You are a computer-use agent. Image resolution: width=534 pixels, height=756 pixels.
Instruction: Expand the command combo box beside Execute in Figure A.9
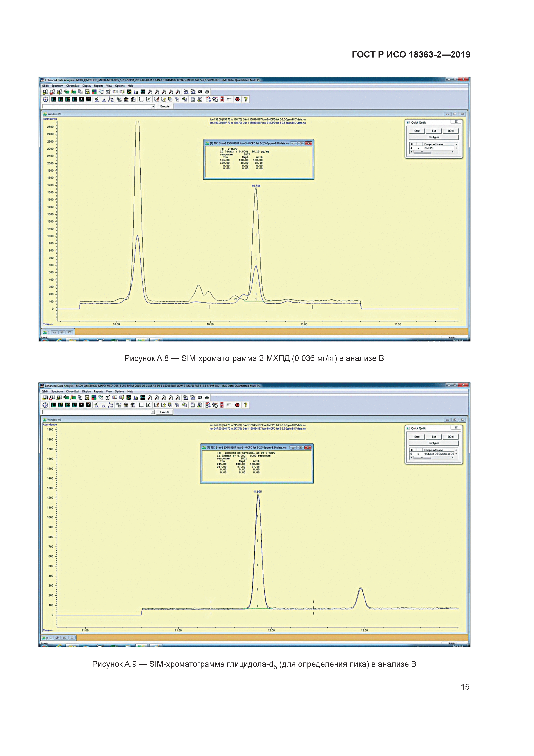point(153,412)
